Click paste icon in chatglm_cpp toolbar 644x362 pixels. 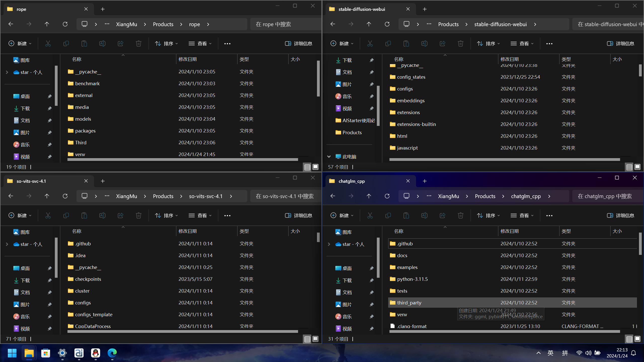pos(406,215)
